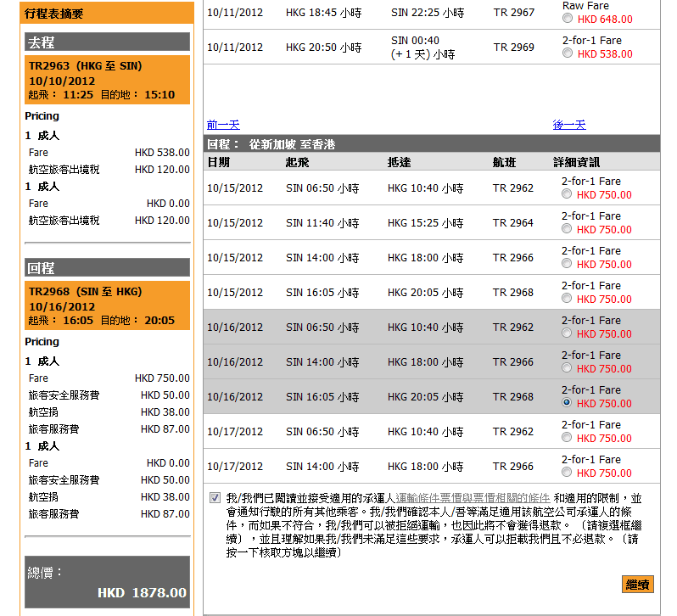677x616 pixels.
Task: Select Raw Fare HKD 648.00 for TR 2967
Action: 568,19
